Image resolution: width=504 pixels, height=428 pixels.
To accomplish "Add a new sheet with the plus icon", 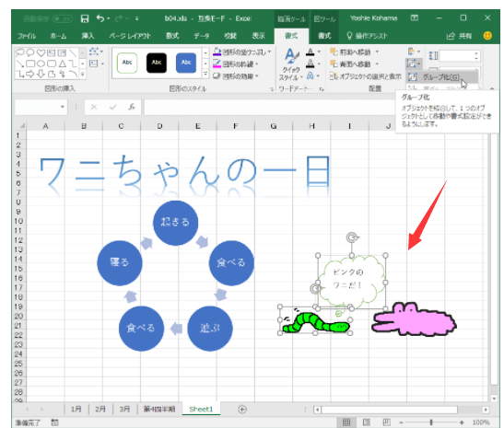I will [x=242, y=410].
